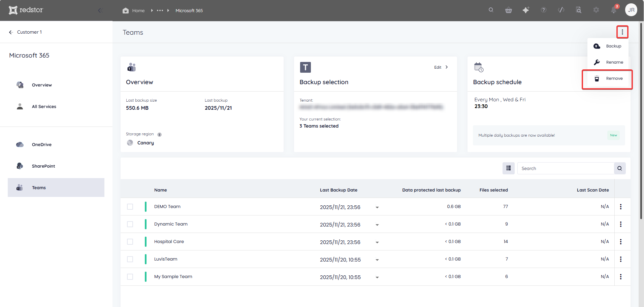This screenshot has width=644, height=307.
Task: Click the My Sample Team name
Action: pyautogui.click(x=173, y=276)
